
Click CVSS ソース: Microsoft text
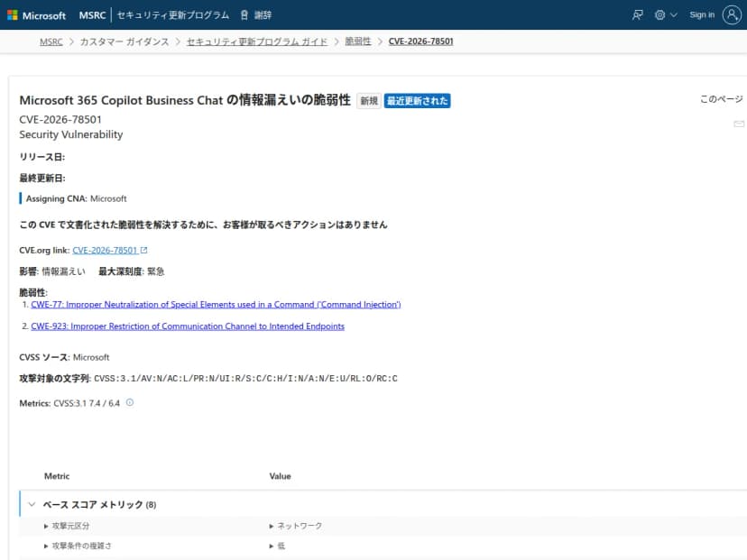click(64, 357)
